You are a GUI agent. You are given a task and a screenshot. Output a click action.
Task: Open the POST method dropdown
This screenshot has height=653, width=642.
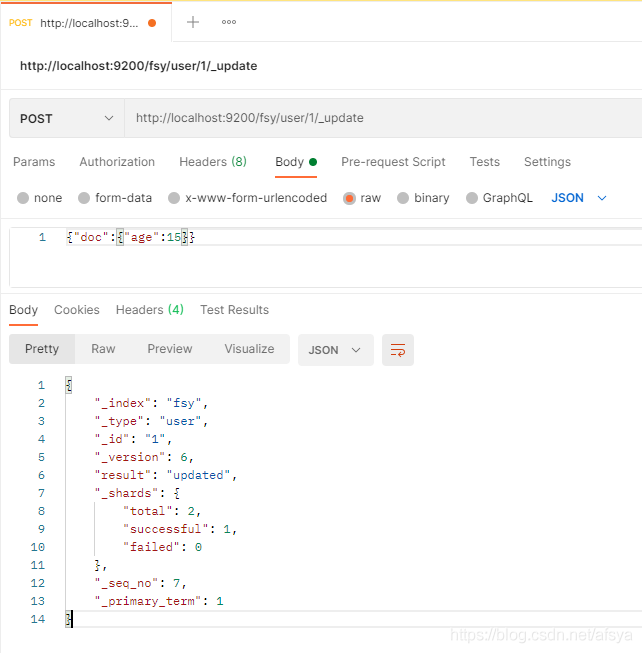pyautogui.click(x=66, y=118)
